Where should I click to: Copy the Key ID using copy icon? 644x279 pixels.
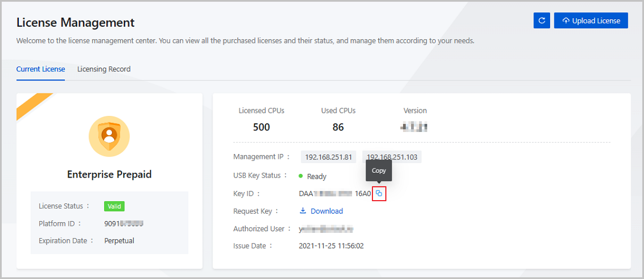pyautogui.click(x=379, y=194)
